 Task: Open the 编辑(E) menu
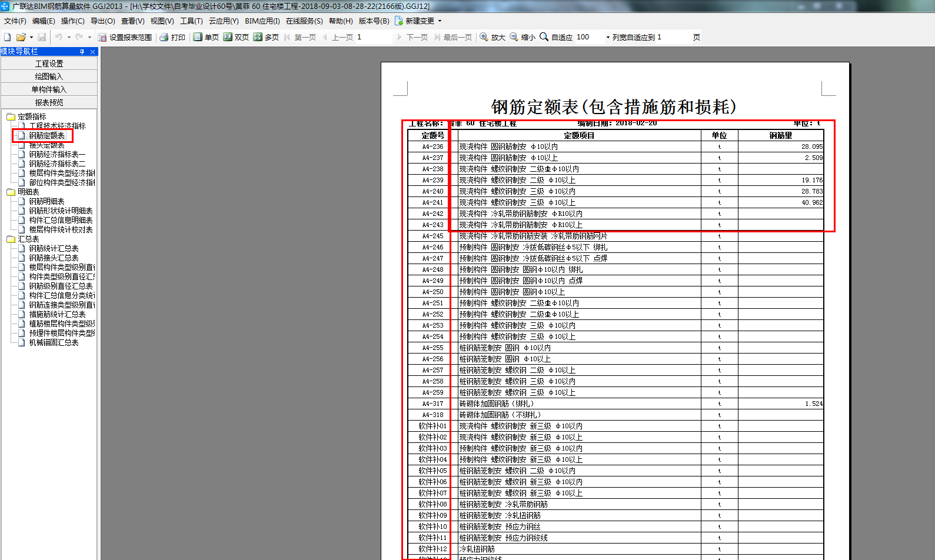[44, 21]
